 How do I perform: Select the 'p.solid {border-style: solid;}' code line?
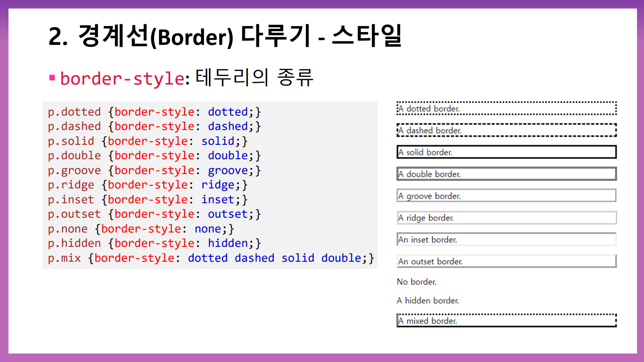point(148,141)
